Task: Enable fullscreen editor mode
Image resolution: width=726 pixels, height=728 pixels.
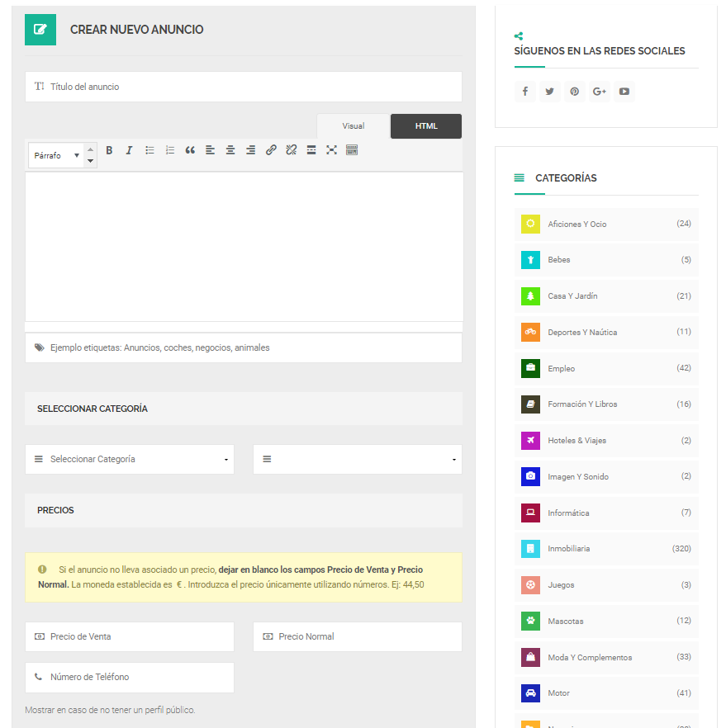Action: 331,150
